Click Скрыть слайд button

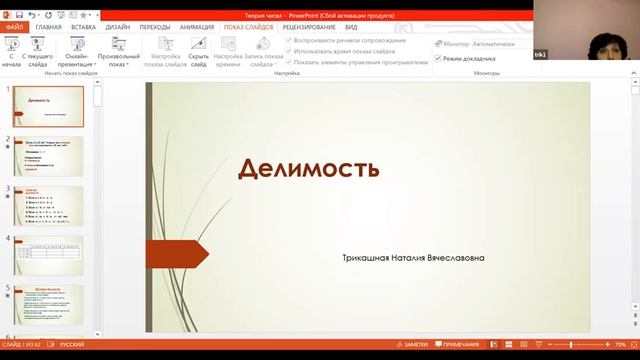[198, 52]
